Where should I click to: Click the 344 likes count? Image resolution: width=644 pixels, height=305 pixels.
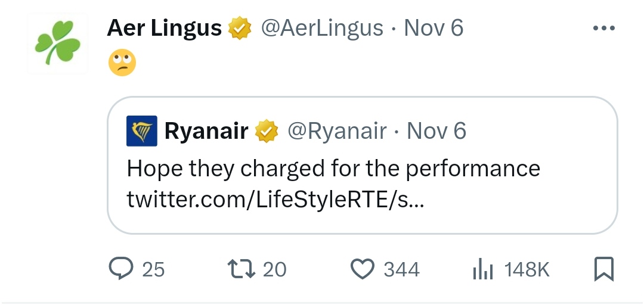pos(402,270)
